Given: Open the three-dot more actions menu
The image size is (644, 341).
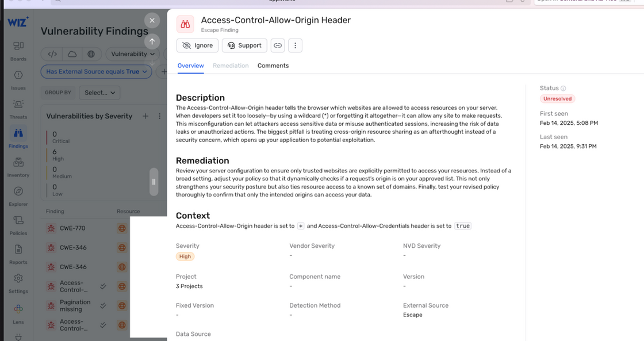Looking at the screenshot, I should click(x=296, y=45).
